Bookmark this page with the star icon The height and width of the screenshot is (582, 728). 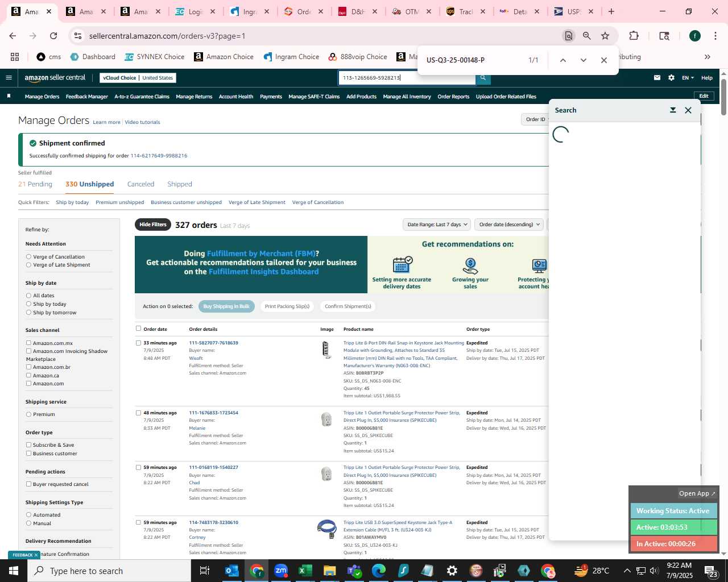click(605, 36)
